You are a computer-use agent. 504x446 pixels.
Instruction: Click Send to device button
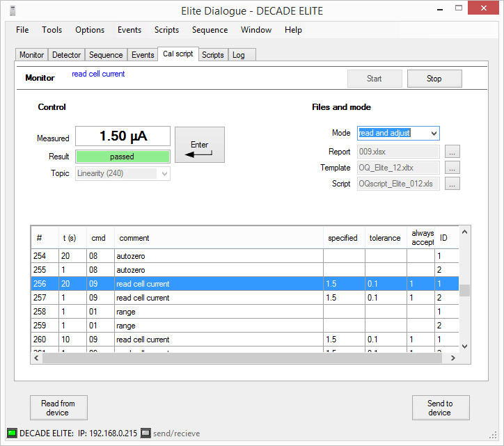pyautogui.click(x=441, y=408)
